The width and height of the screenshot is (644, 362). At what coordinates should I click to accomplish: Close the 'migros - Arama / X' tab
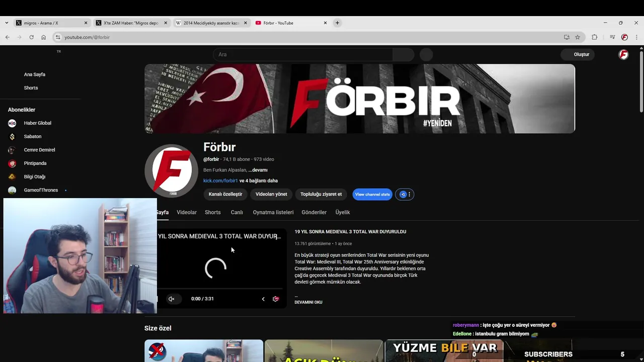click(86, 23)
